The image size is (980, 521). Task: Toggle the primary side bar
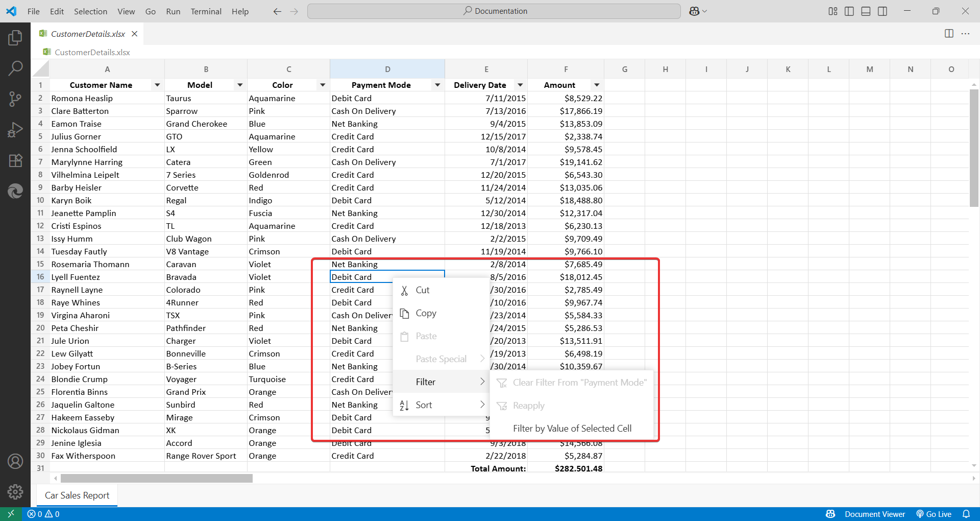849,11
